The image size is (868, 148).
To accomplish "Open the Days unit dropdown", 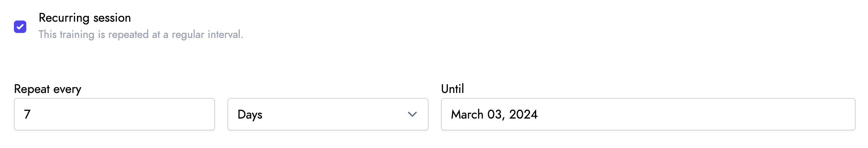I will pos(328,114).
